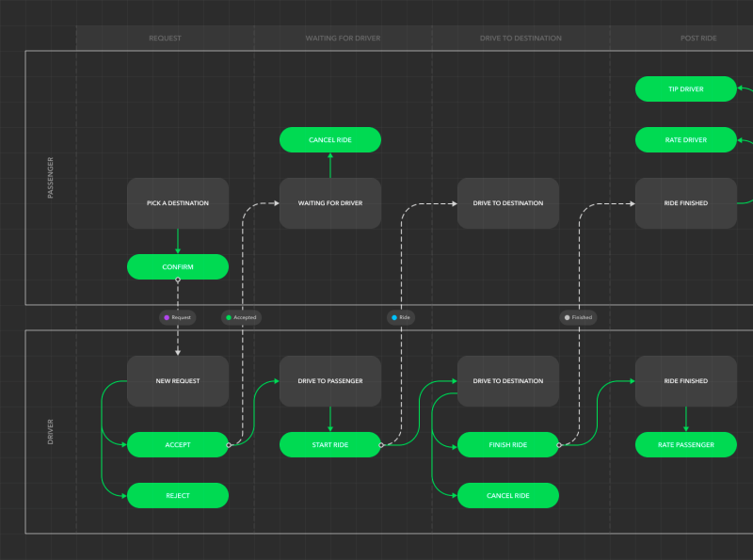Click the Finish Ride node
Screen dimensions: 753x560
click(507, 444)
